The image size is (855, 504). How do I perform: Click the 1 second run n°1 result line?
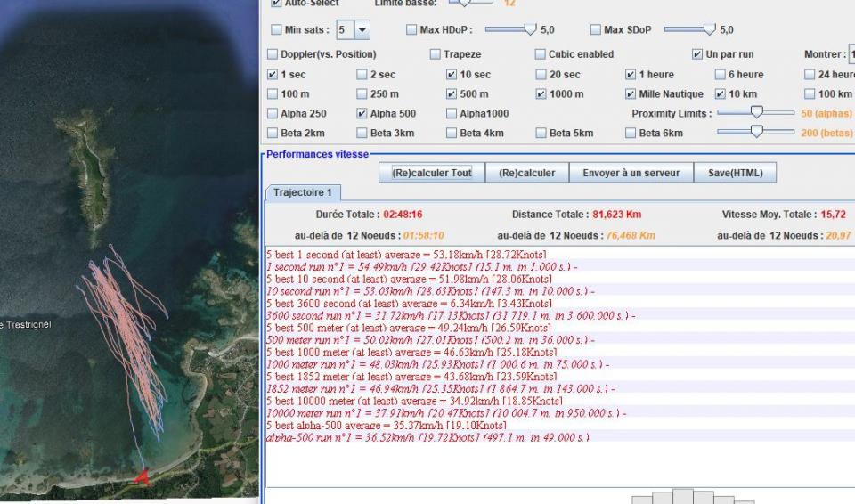tap(422, 267)
